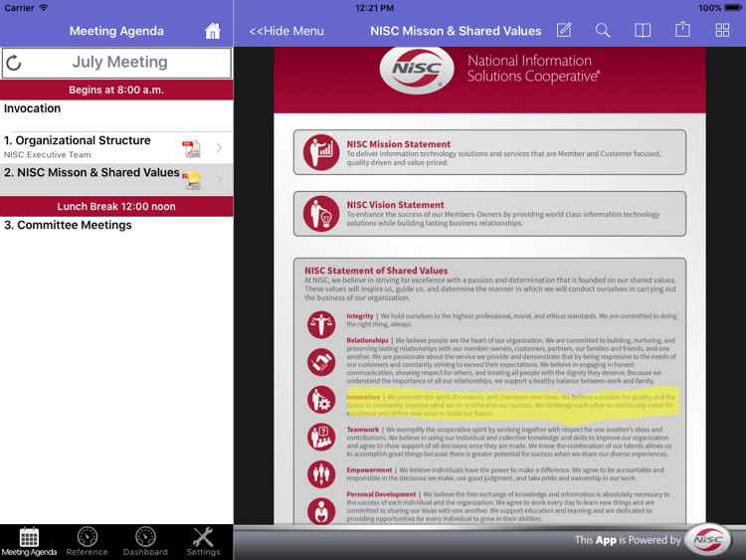The height and width of the screenshot is (560, 746).
Task: Click the NISC logo in document header
Action: point(417,70)
